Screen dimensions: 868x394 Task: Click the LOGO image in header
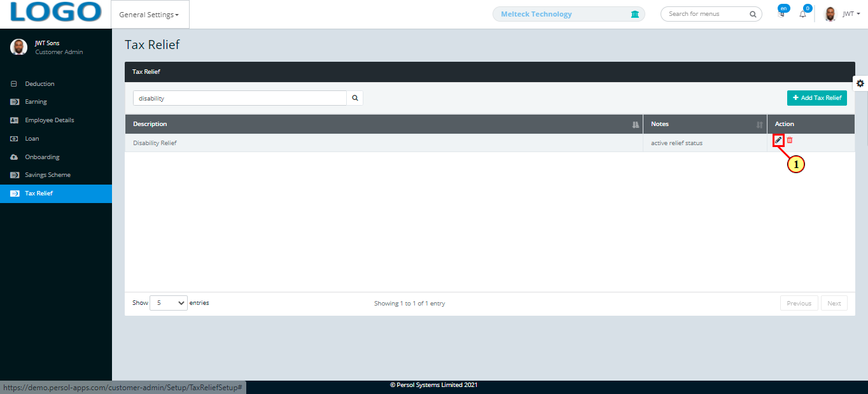click(x=56, y=12)
